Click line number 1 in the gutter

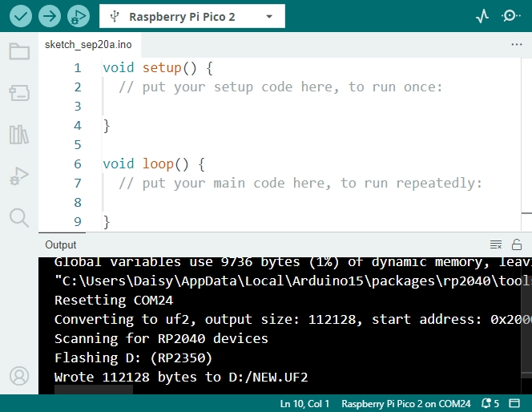78,68
